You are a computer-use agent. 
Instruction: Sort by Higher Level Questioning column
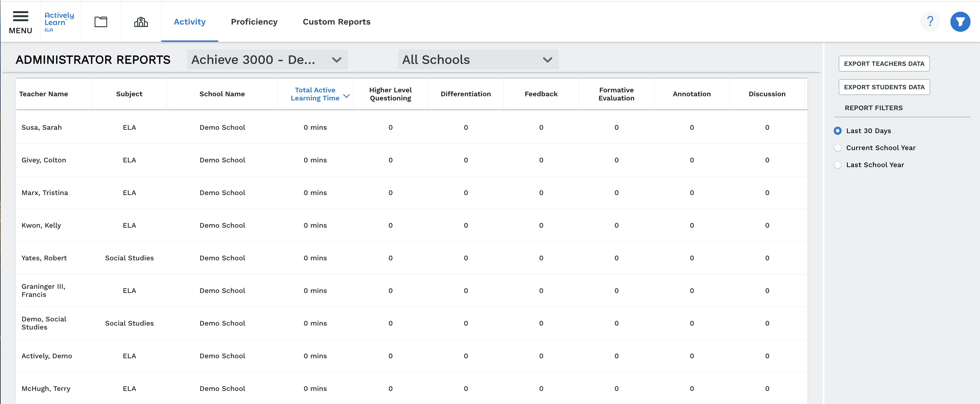click(390, 94)
